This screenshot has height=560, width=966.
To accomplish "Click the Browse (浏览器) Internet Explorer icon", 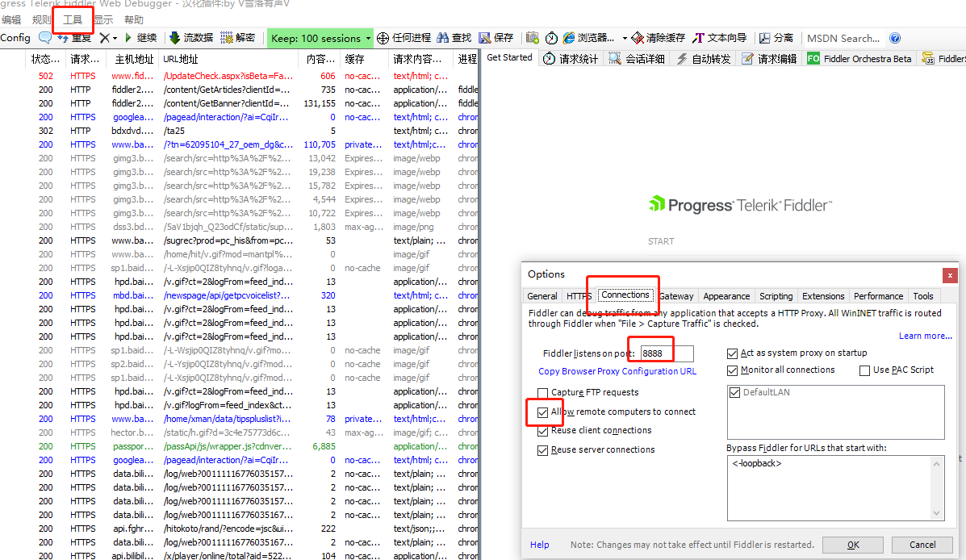I will pyautogui.click(x=569, y=38).
